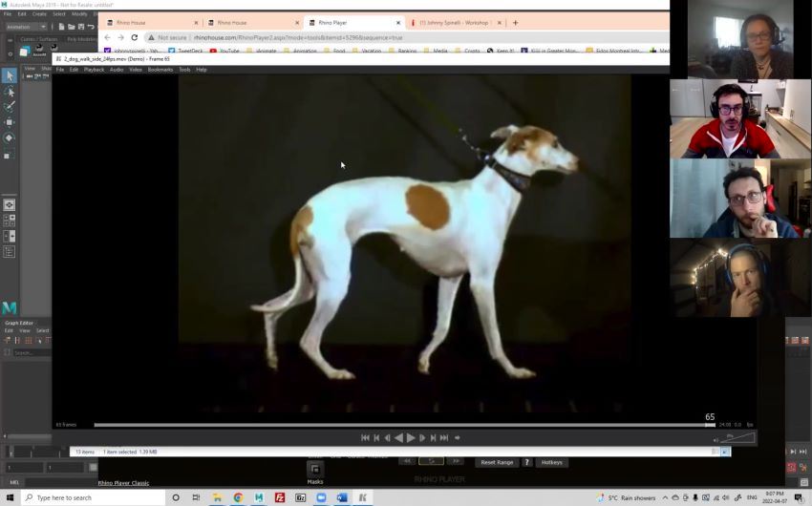Jump to last frame button
This screenshot has height=506, width=812.
pos(444,437)
